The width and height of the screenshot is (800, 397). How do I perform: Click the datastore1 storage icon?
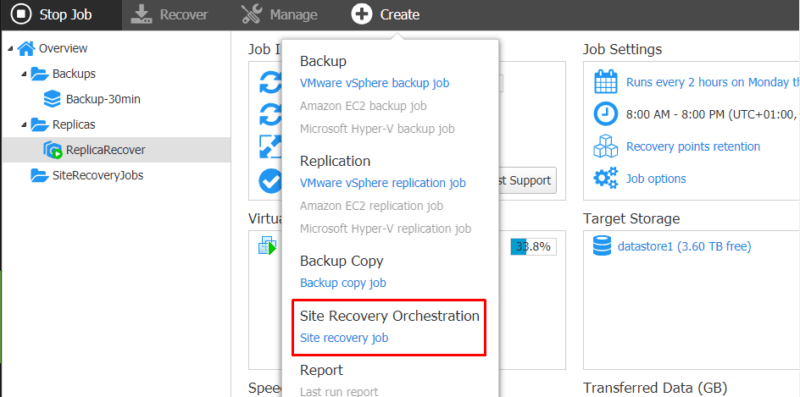(602, 246)
